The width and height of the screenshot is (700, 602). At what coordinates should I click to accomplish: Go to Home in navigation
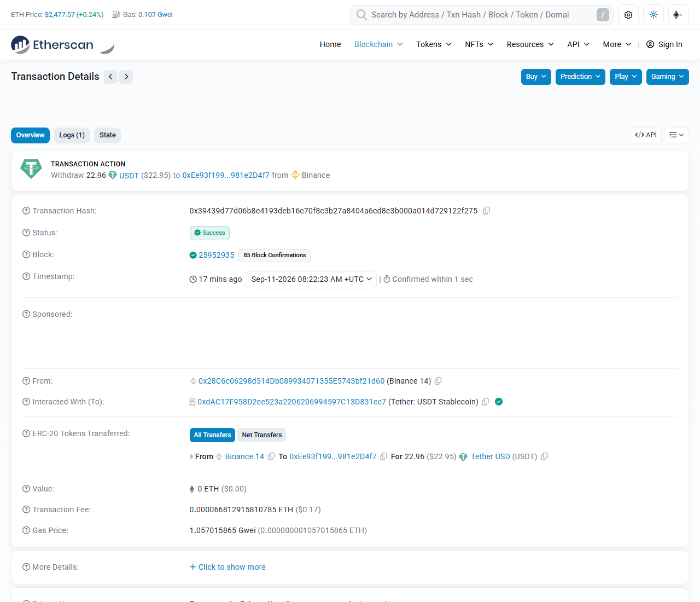(330, 44)
